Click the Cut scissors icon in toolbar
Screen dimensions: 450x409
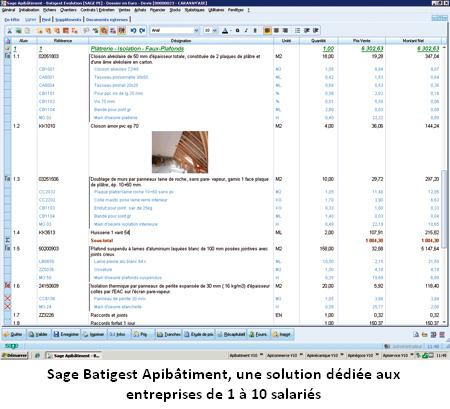pos(10,31)
